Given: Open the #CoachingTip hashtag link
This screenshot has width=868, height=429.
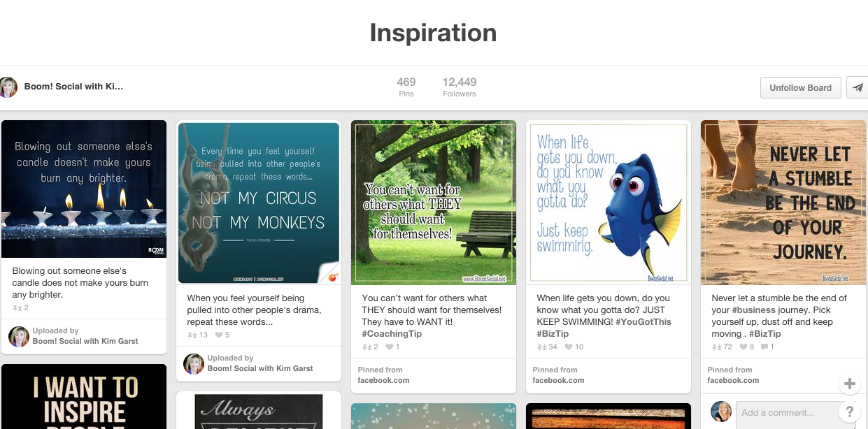Looking at the screenshot, I should tap(392, 333).
